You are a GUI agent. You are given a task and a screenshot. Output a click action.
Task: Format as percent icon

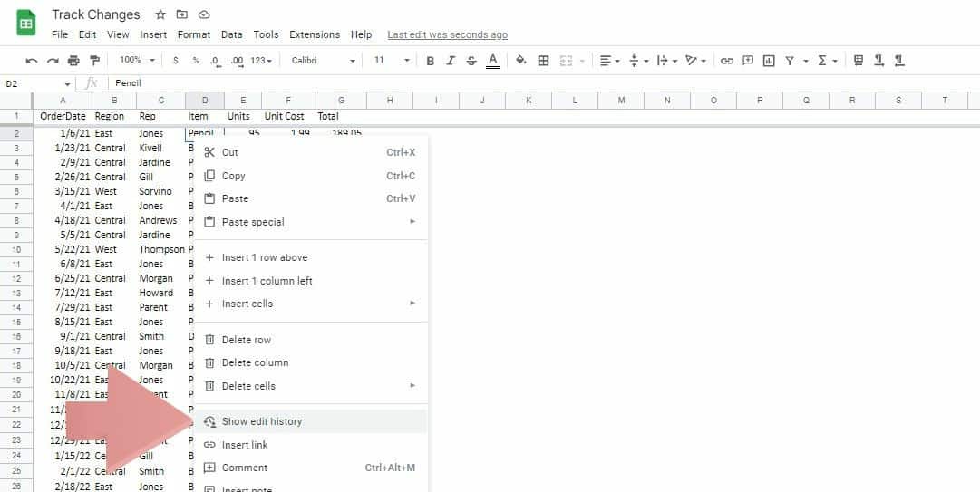196,61
